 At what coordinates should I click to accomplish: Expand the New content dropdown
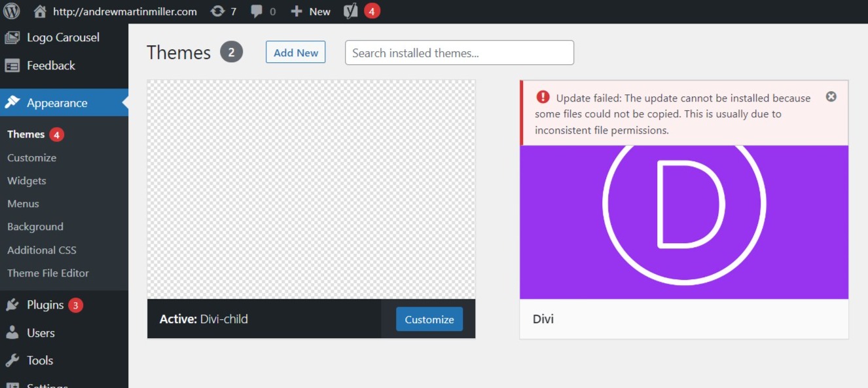(311, 11)
